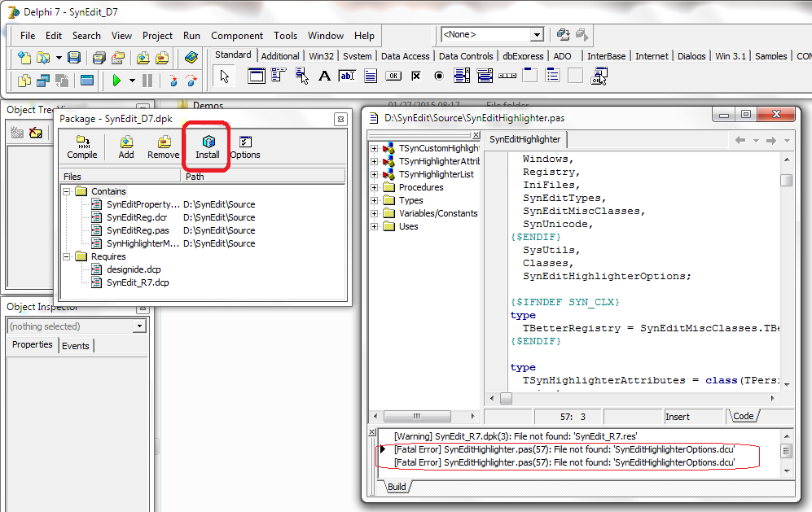Select the Frames component icon
812x512 pixels.
pyautogui.click(x=257, y=76)
